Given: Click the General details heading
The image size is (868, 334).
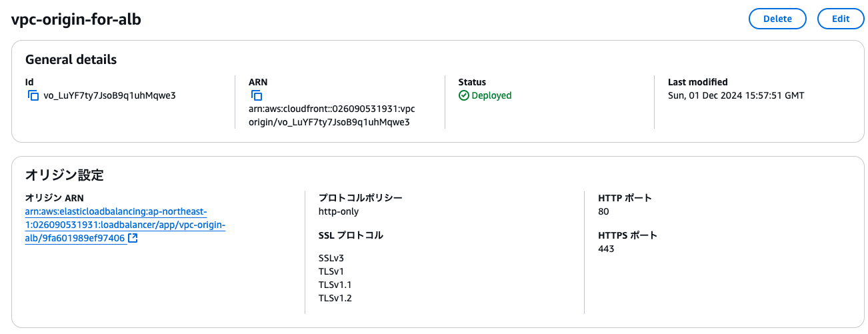Looking at the screenshot, I should [x=71, y=59].
